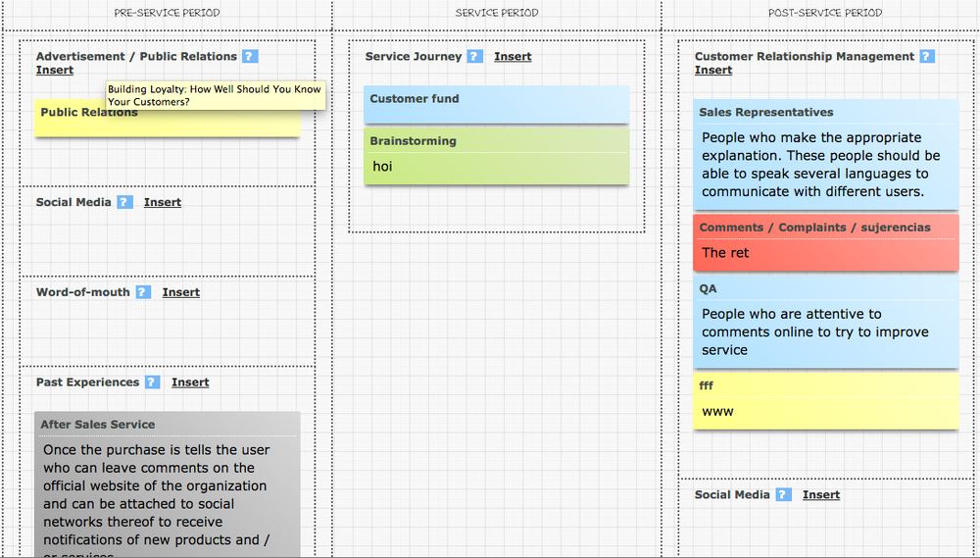Screen dimensions: 980x558
Task: Insert a note under Advertisement / Public Relations
Action: 55,71
